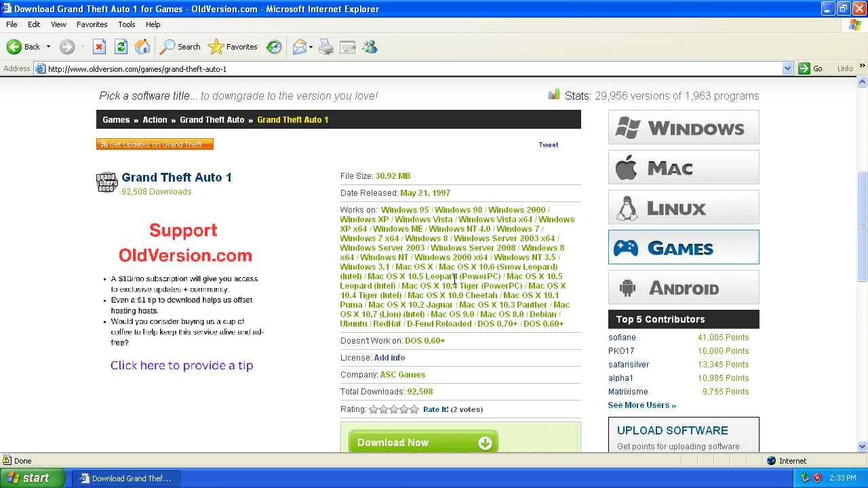Click here to provide a tip link
This screenshot has height=488, width=868.
pyautogui.click(x=182, y=365)
